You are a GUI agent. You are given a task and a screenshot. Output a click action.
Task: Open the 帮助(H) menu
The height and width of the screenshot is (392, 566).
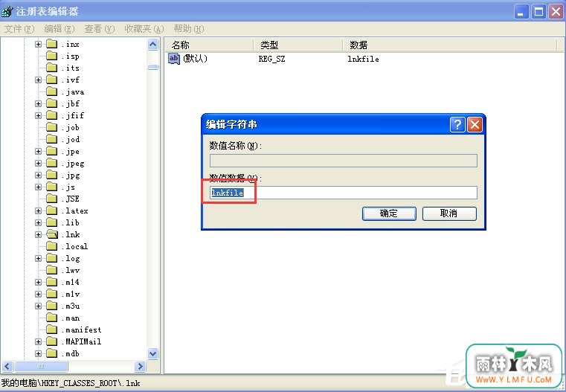click(188, 29)
